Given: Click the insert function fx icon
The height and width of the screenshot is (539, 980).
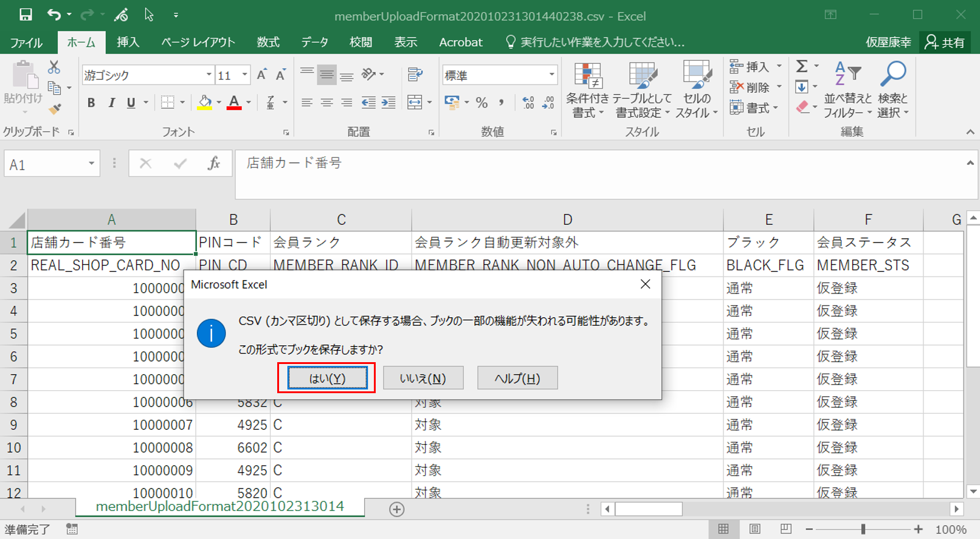Looking at the screenshot, I should tap(213, 163).
